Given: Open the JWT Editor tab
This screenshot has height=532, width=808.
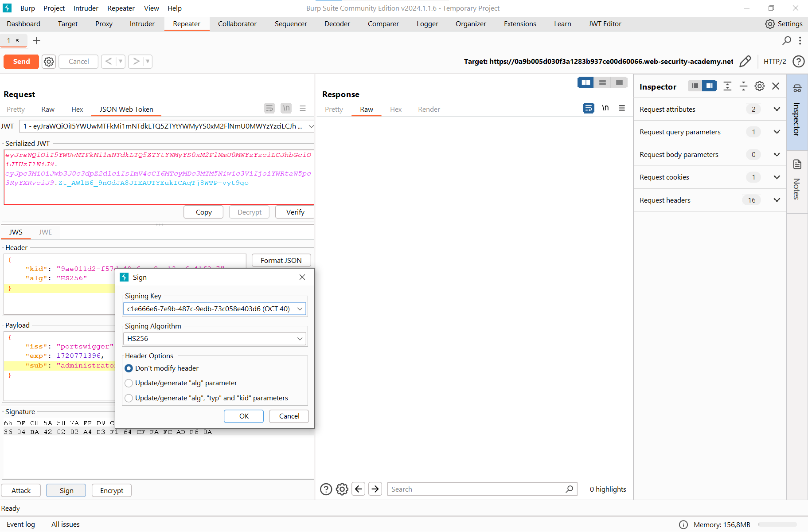Looking at the screenshot, I should coord(605,24).
